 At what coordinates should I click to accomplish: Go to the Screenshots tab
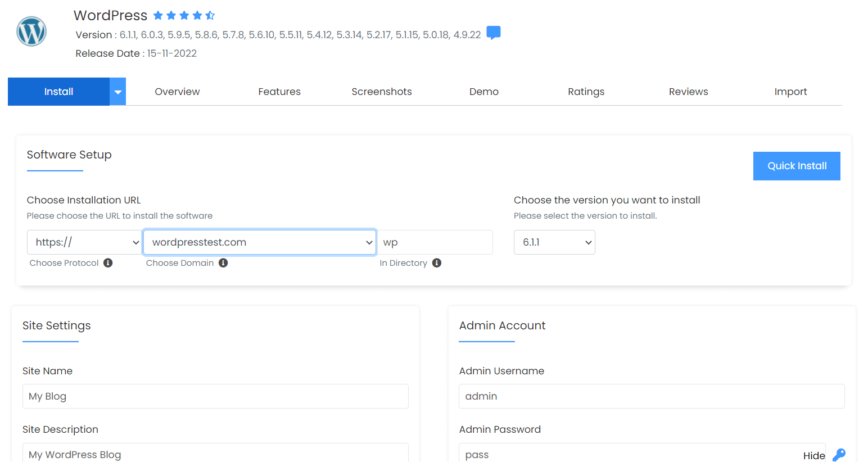coord(382,92)
